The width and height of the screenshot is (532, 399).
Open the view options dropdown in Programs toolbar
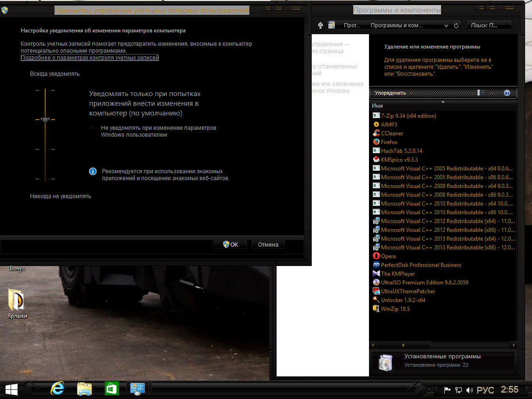(x=492, y=93)
